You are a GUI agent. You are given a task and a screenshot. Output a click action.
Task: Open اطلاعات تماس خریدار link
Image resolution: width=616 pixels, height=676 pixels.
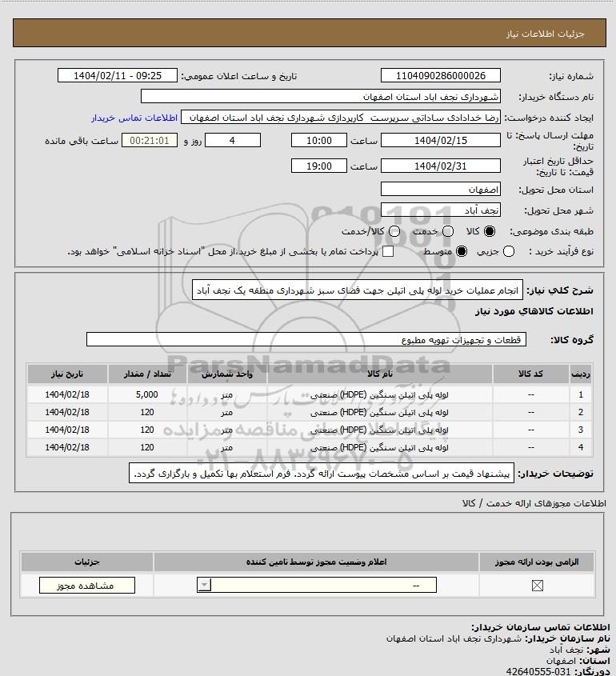[x=134, y=118]
